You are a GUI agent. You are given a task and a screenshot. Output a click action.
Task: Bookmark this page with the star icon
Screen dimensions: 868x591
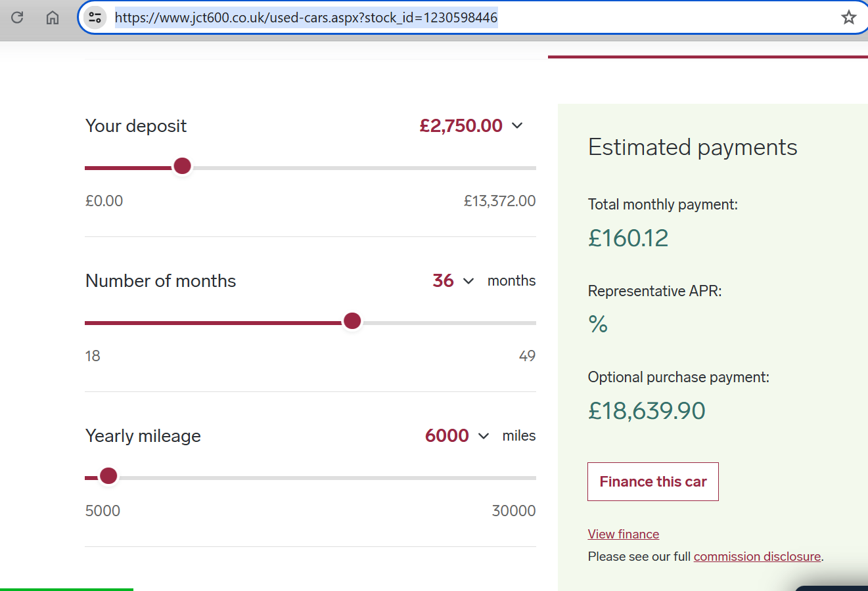tap(848, 18)
